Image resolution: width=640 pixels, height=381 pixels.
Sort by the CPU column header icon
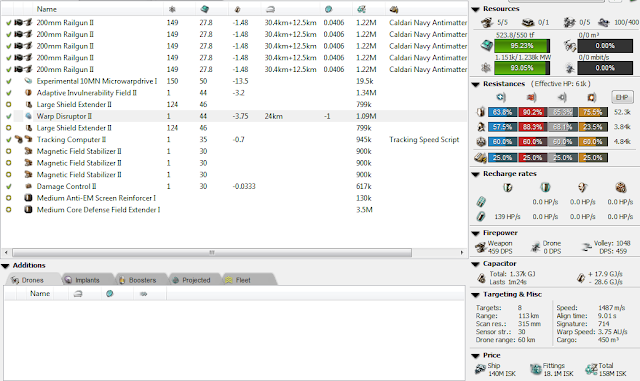pos(204,9)
